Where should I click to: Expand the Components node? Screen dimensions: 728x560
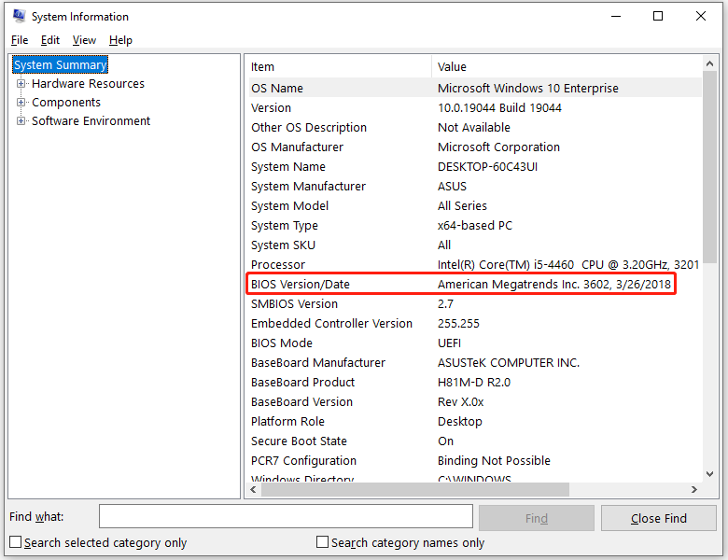tap(21, 102)
